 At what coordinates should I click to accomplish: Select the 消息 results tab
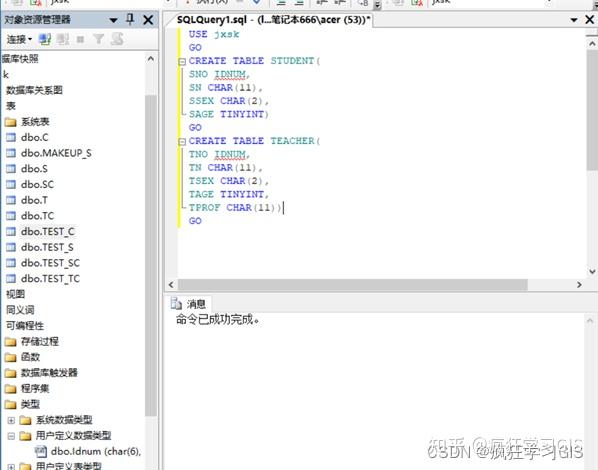click(x=189, y=304)
